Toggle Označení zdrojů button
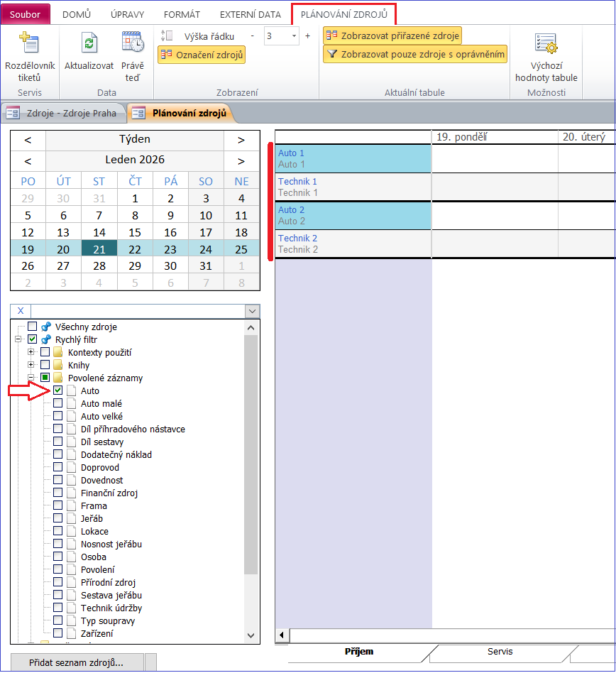 point(202,55)
